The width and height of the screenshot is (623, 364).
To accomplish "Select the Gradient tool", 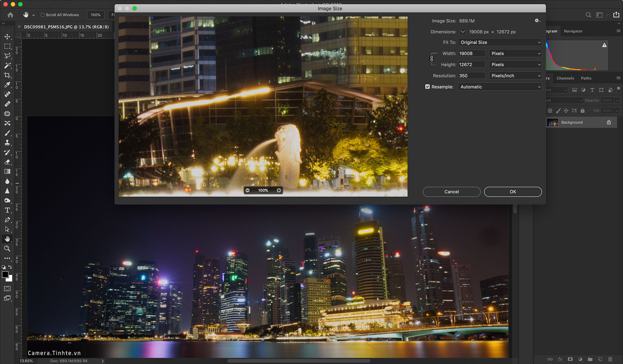I will pyautogui.click(x=7, y=172).
